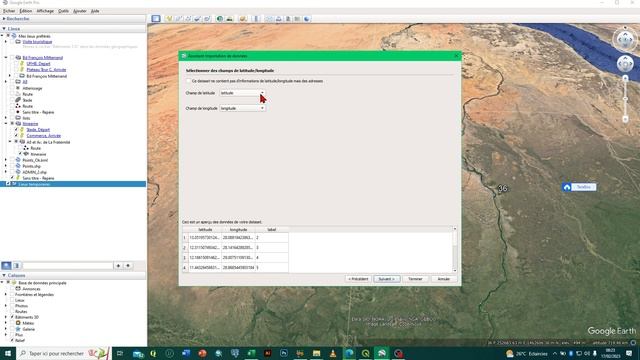The width and height of the screenshot is (640, 360).
Task: Click the Suivant button
Action: coord(387,279)
